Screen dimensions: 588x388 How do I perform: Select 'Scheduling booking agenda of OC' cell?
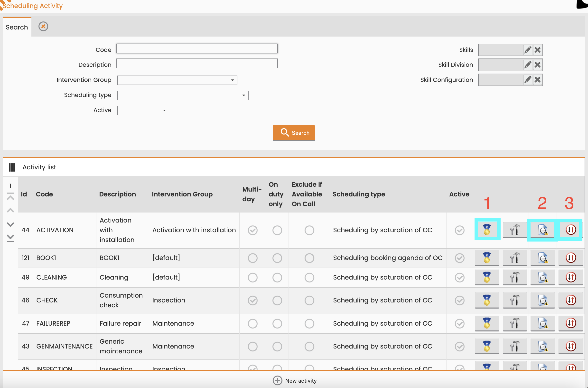pos(388,258)
